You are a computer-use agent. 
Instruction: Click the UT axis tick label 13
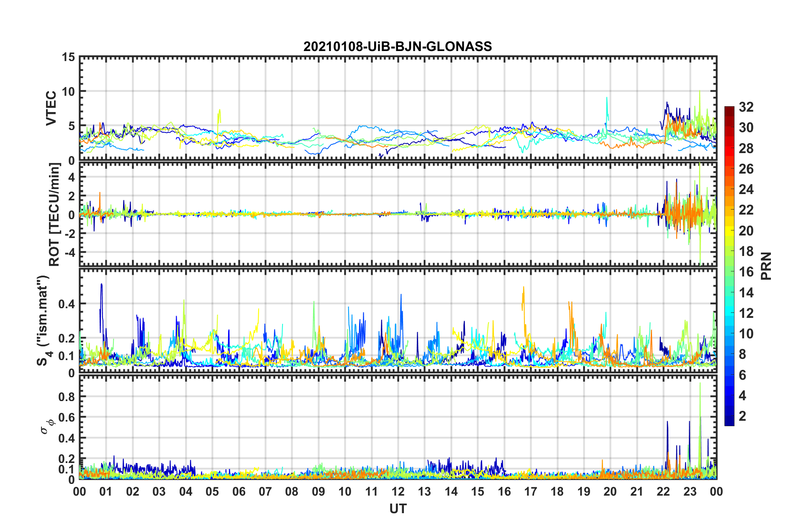(x=424, y=491)
